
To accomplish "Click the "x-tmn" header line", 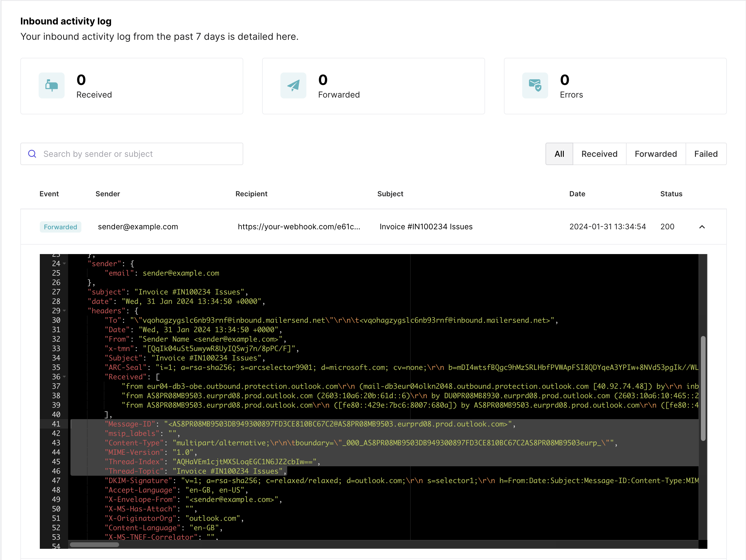I will [202, 349].
